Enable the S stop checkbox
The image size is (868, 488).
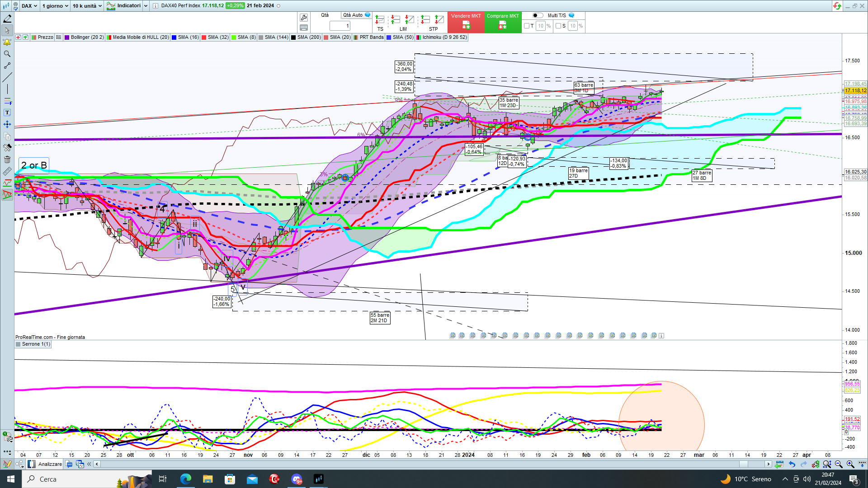pyautogui.click(x=558, y=26)
